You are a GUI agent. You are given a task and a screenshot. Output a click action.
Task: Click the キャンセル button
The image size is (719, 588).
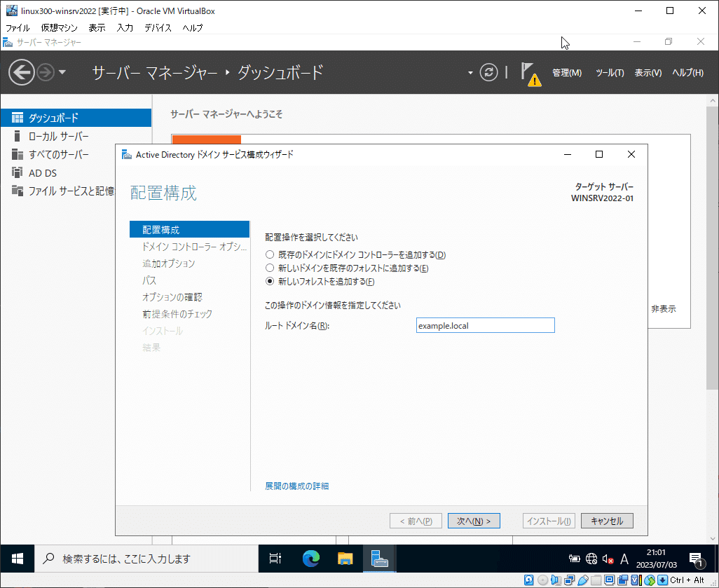pos(607,521)
